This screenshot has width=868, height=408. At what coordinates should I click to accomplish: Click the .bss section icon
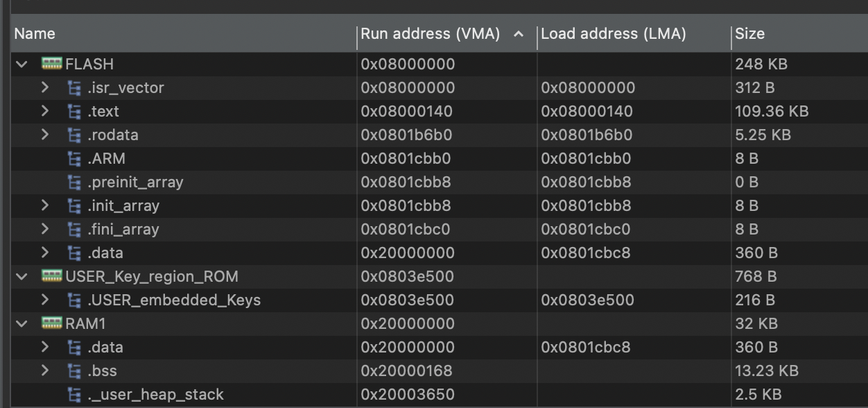tap(73, 371)
